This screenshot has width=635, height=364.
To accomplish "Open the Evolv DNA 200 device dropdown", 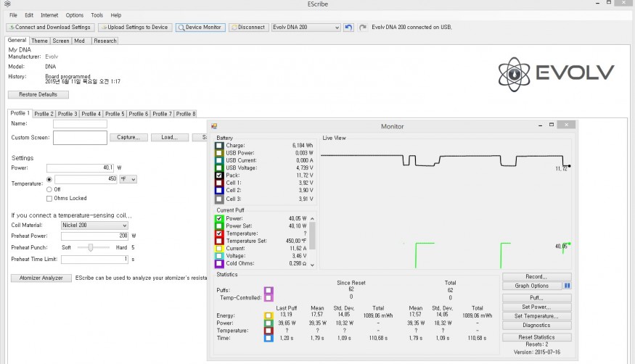I will 306,28.
